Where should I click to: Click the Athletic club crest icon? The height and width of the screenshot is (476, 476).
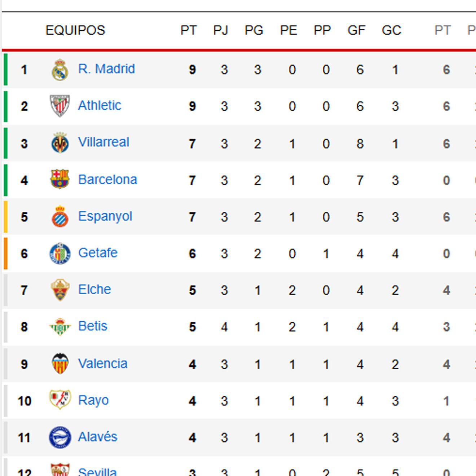[x=60, y=106]
